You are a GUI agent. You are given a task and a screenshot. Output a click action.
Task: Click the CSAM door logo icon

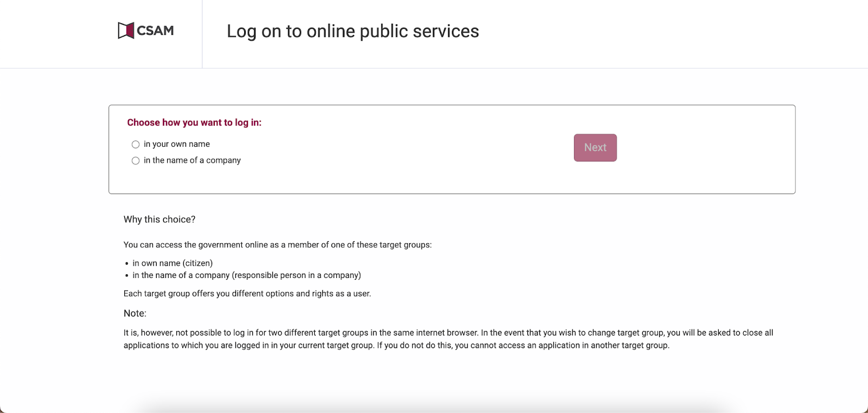(126, 30)
